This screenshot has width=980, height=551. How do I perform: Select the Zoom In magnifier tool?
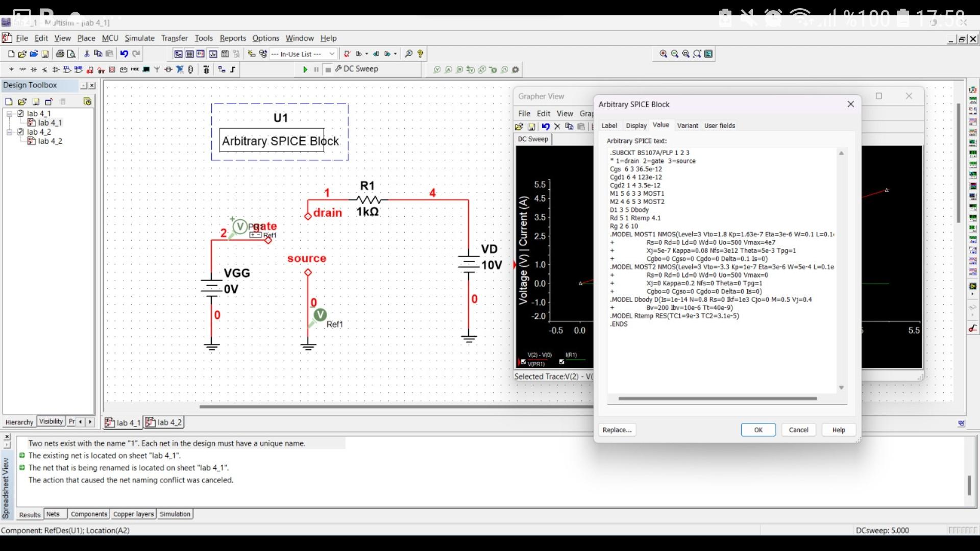click(x=664, y=54)
